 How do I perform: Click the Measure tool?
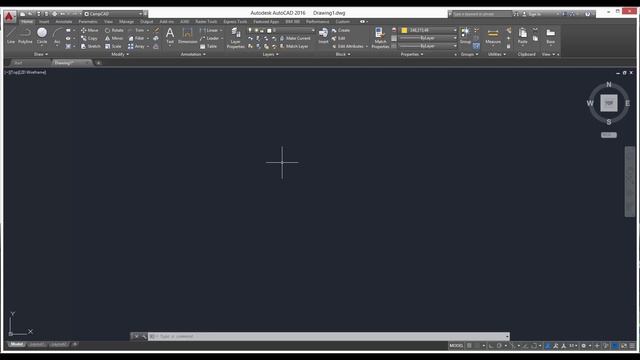click(x=493, y=36)
